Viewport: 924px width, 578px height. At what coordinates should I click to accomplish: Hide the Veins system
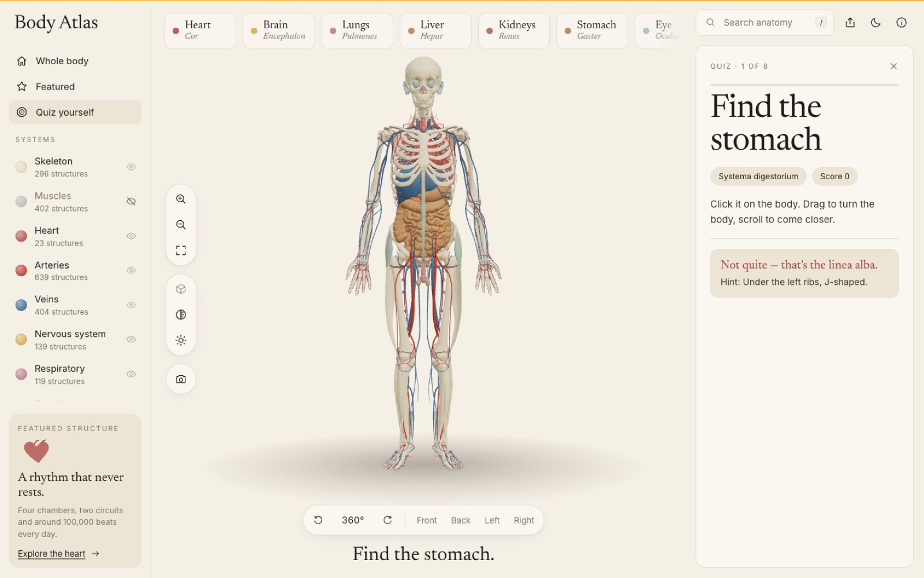coord(131,305)
